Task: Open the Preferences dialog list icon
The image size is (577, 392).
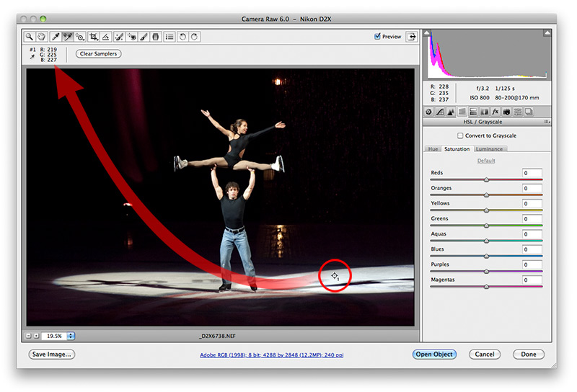Action: click(169, 37)
